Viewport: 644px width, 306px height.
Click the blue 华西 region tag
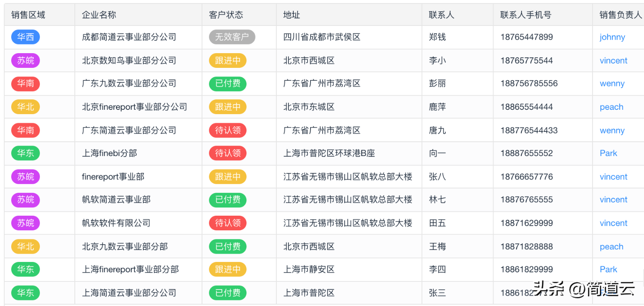coord(26,37)
